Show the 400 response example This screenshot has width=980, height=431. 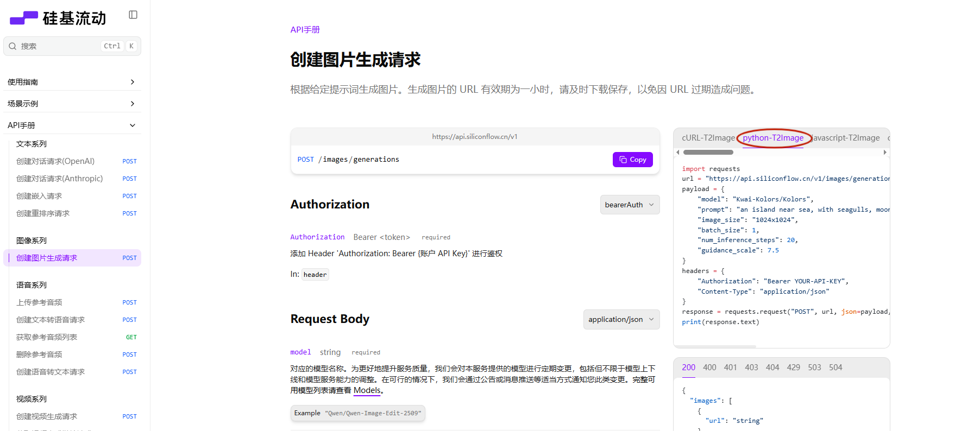pyautogui.click(x=709, y=367)
